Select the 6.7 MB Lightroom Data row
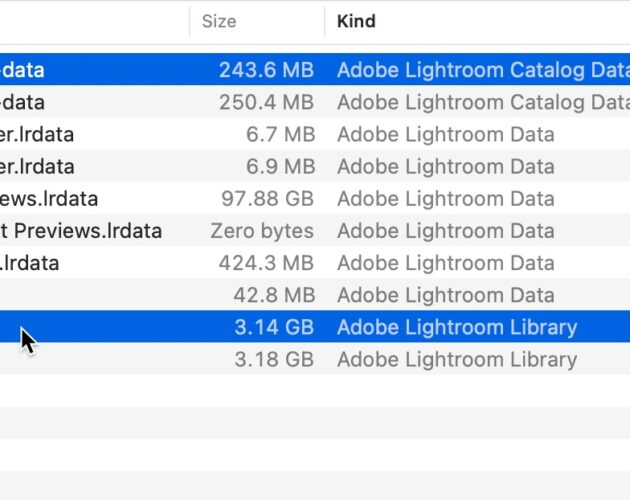 tap(315, 133)
